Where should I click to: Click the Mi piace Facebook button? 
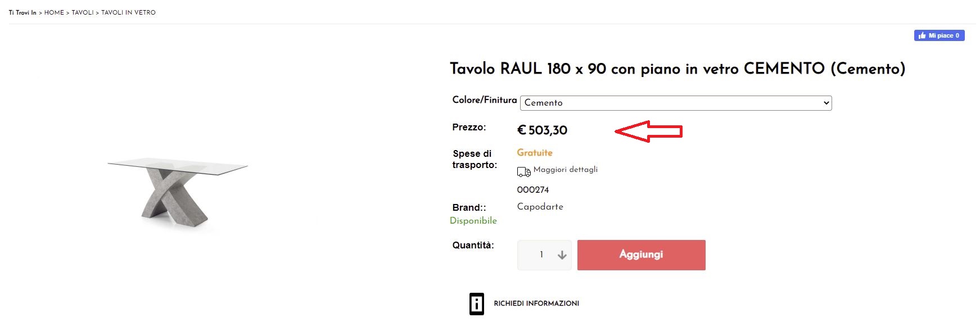[939, 35]
